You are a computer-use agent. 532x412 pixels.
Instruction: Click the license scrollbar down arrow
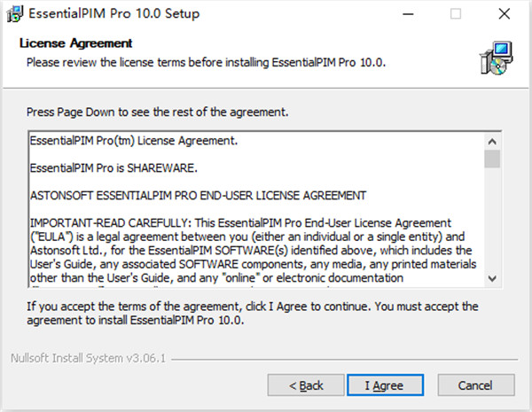coord(492,278)
